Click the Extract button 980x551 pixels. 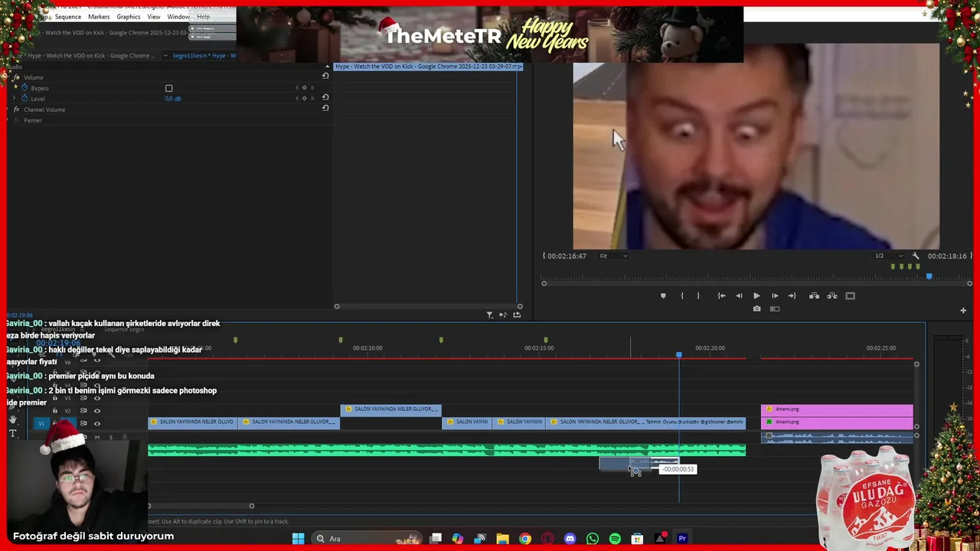tap(832, 295)
